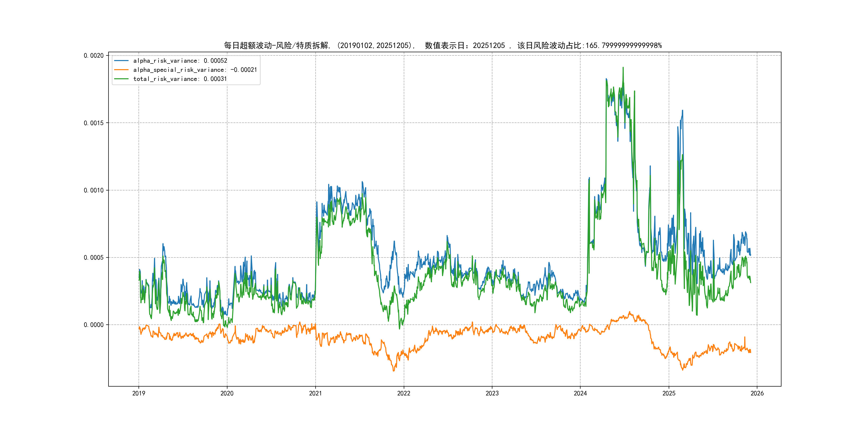This screenshot has height=434, width=868.
Task: Click the 2021 x-axis tick label
Action: [315, 393]
